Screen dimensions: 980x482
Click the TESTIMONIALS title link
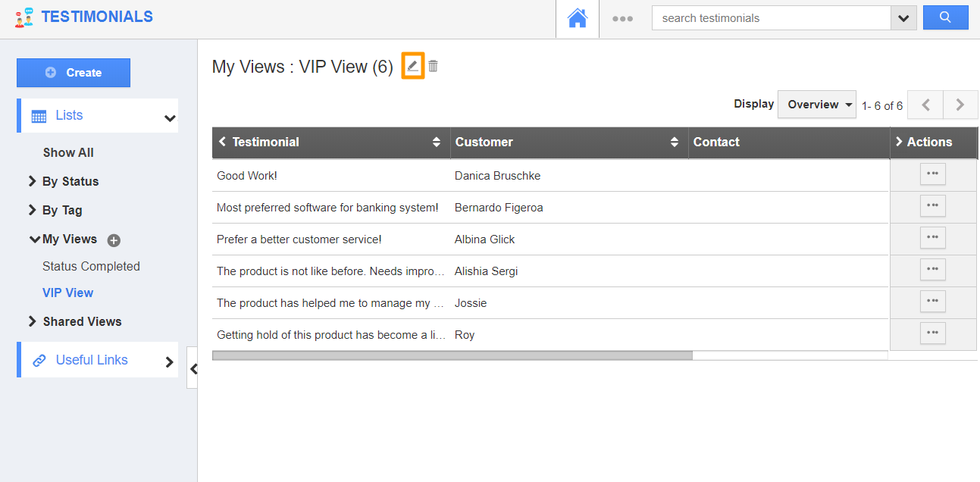pyautogui.click(x=97, y=17)
